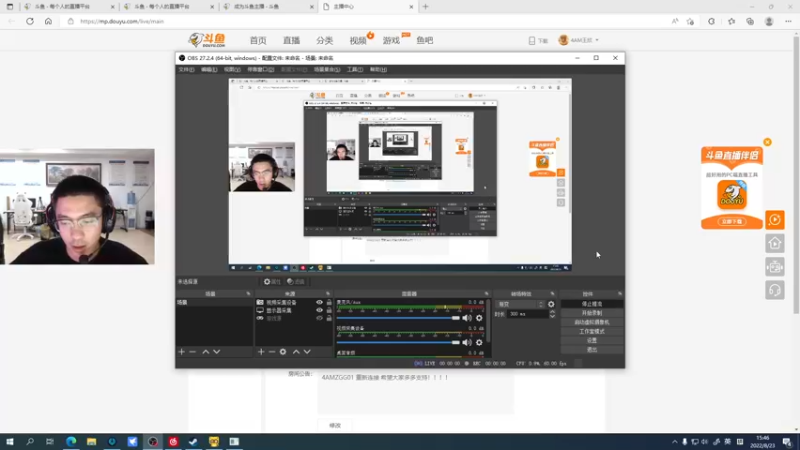This screenshot has height=450, width=800.
Task: Click the headset support icon on right sidebar
Action: coord(774,290)
